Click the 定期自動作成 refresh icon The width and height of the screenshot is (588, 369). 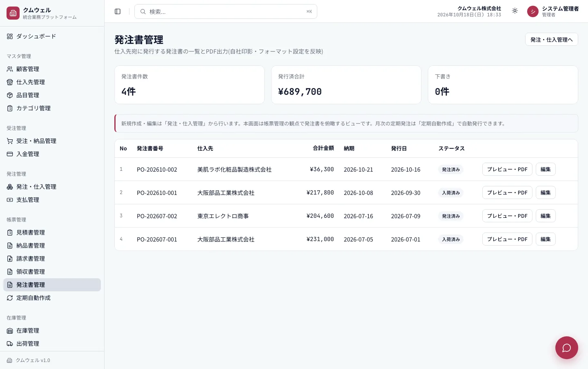[x=10, y=298]
